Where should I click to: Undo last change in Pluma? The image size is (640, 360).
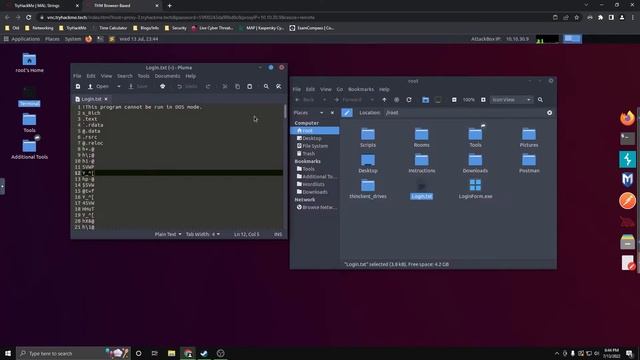(187, 87)
